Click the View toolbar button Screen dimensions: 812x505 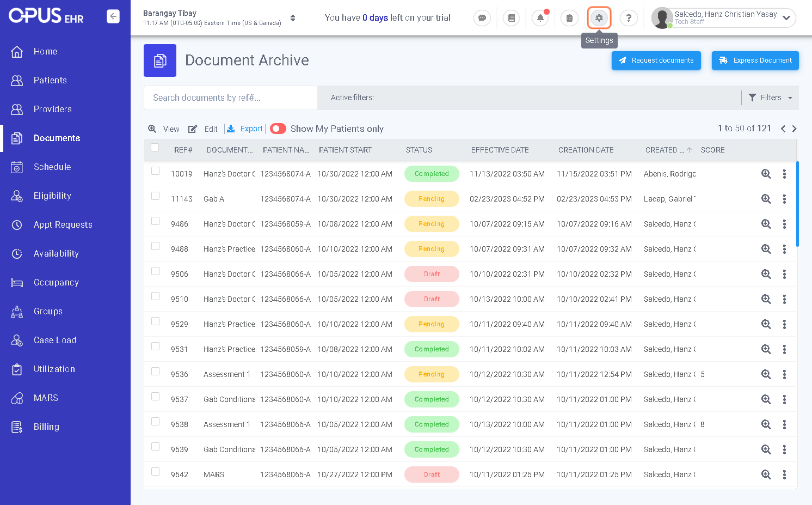(x=164, y=129)
